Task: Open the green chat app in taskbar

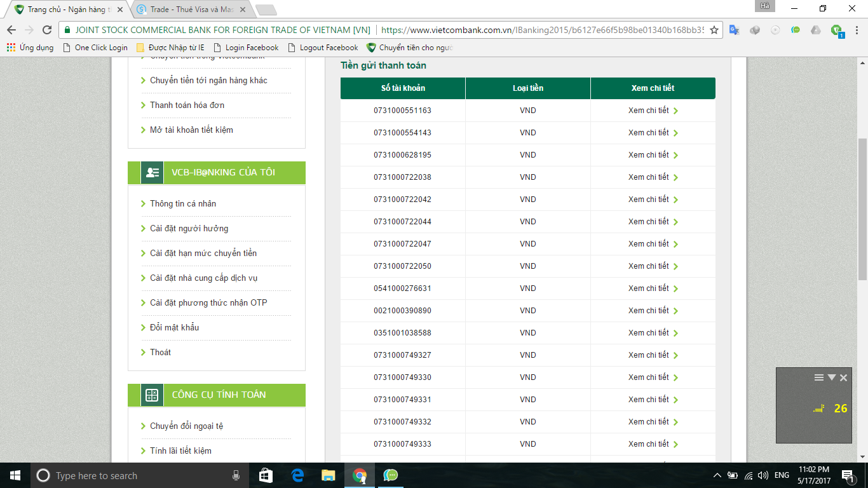Action: (x=391, y=475)
